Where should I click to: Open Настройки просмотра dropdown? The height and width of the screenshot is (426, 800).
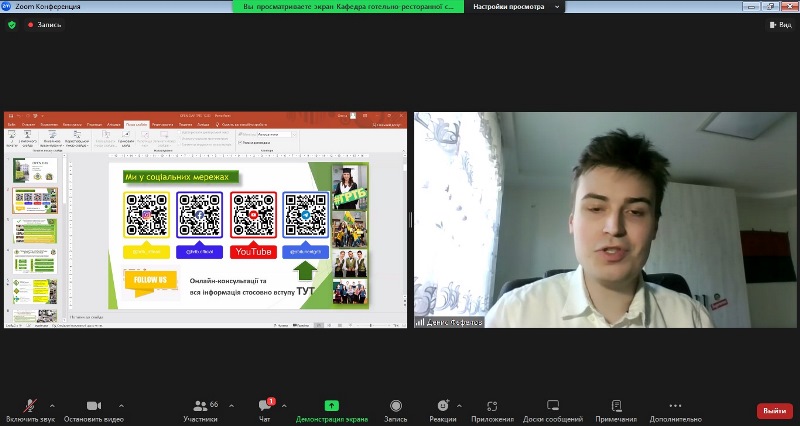(x=515, y=7)
